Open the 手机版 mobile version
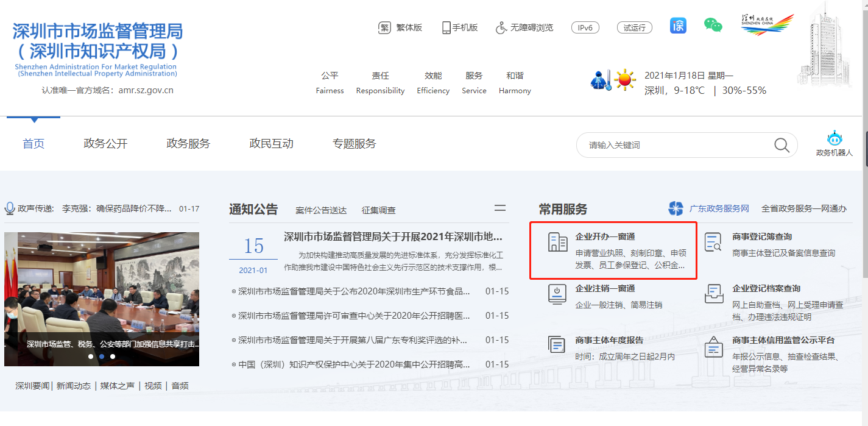The image size is (868, 426). (460, 27)
